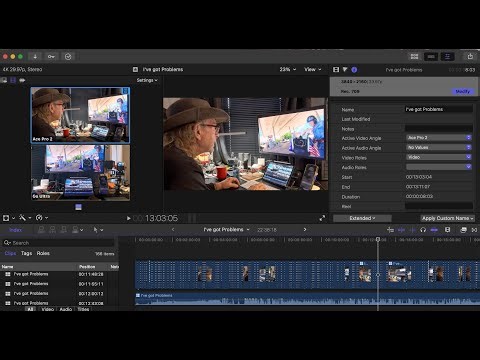Click the Index button

tap(16, 230)
